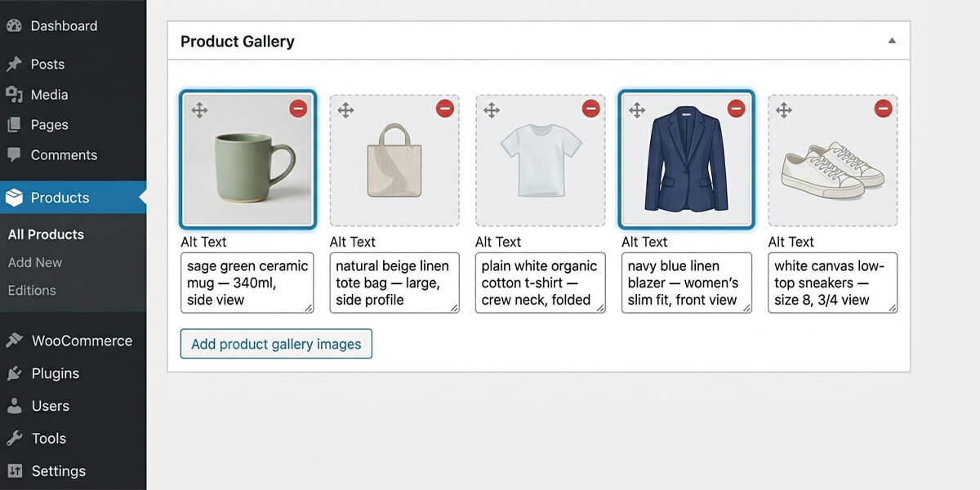This screenshot has height=490, width=980.
Task: Click the Dashboard gauge icon
Action: coord(13,26)
